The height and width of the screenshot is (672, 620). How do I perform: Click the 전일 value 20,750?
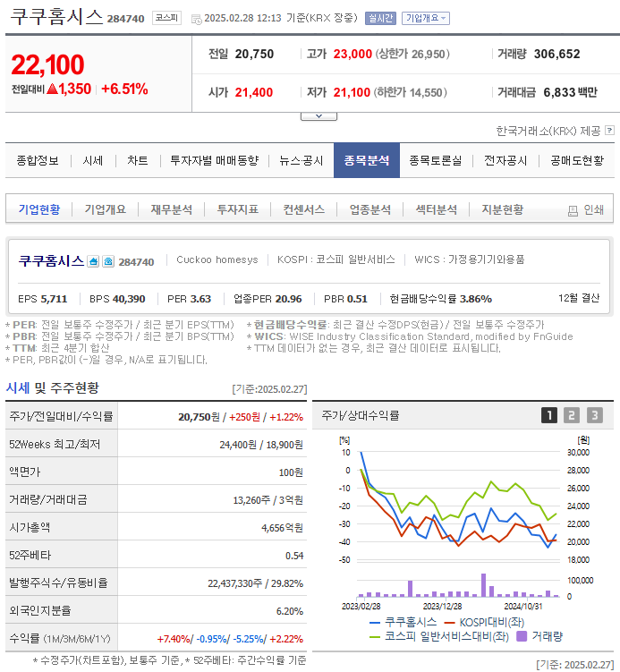[254, 54]
